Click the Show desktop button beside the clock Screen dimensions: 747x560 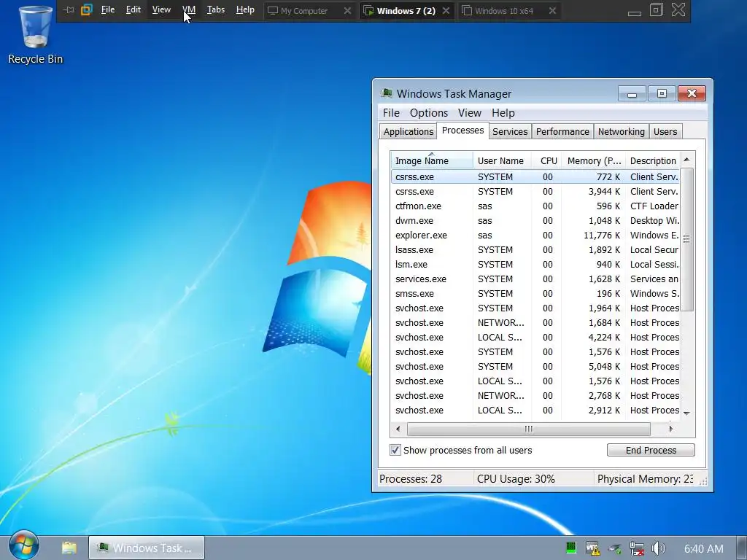742,548
